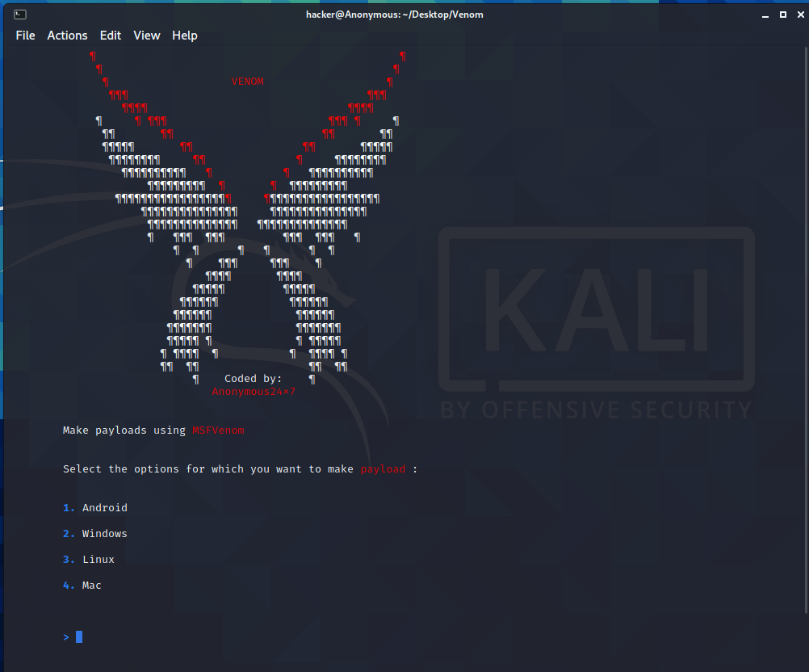Click the window title 'hacker@Anonymous' text
This screenshot has height=672, width=809.
click(x=395, y=15)
